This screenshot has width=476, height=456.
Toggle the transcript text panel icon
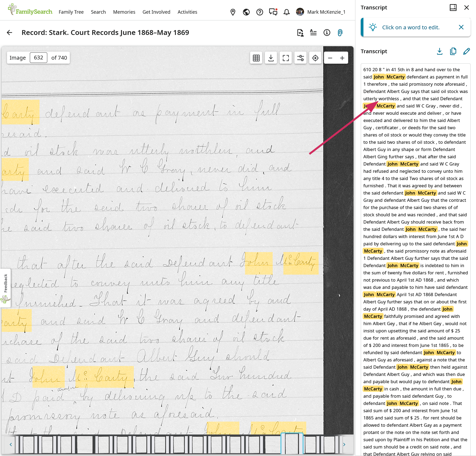pos(313,33)
